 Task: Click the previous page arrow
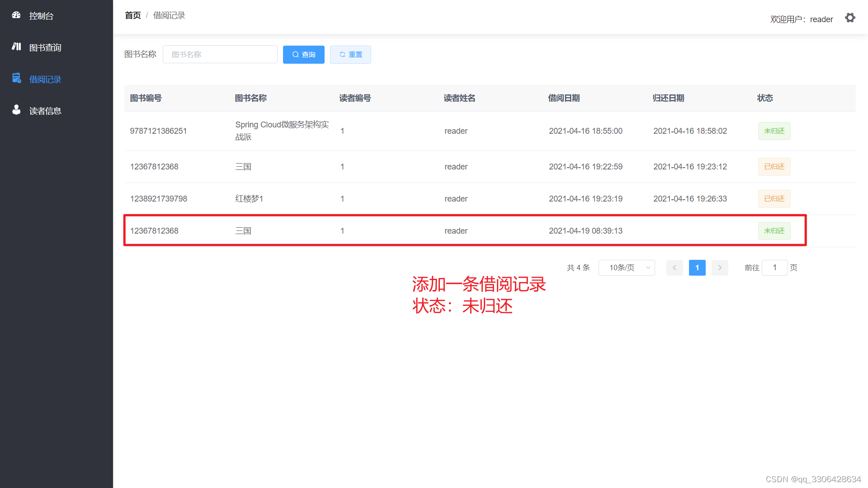tap(675, 267)
